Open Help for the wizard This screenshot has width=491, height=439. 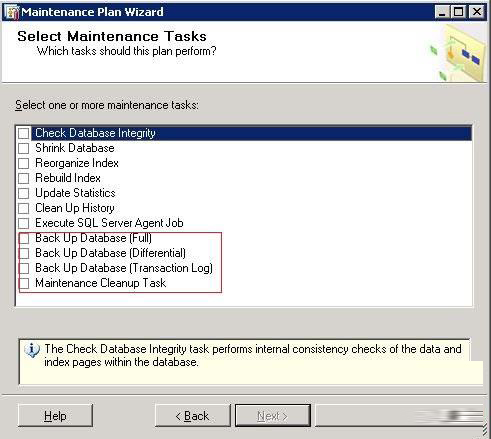(55, 416)
